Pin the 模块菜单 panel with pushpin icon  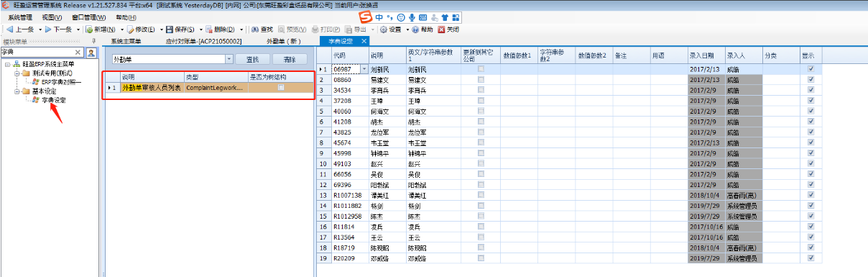tap(94, 41)
